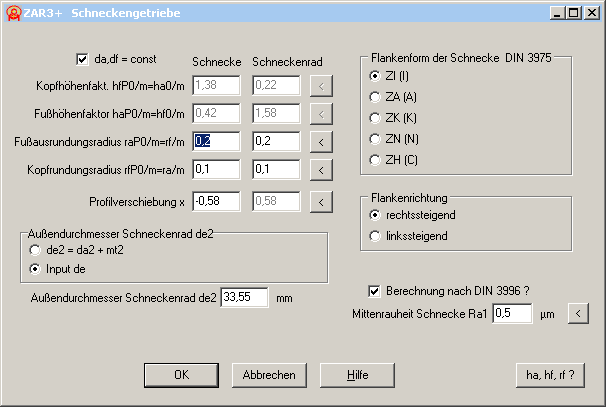Select flank form ZA (A)
The image size is (606, 407).
tap(376, 96)
